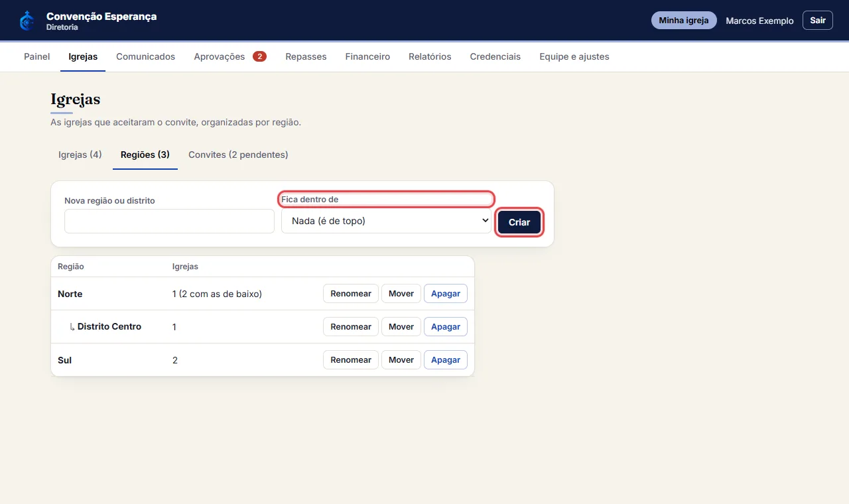This screenshot has width=849, height=504.
Task: Move the Distrito Centro district
Action: [401, 327]
